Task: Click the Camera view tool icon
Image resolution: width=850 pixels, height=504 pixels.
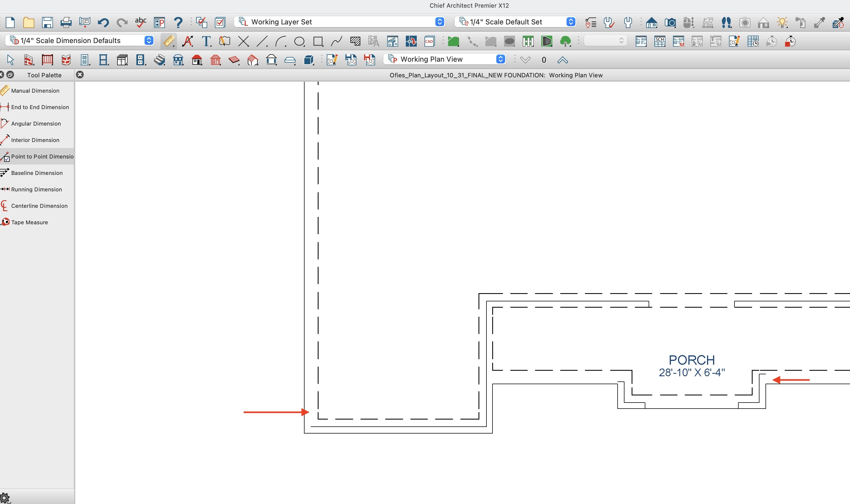Action: pyautogui.click(x=670, y=23)
